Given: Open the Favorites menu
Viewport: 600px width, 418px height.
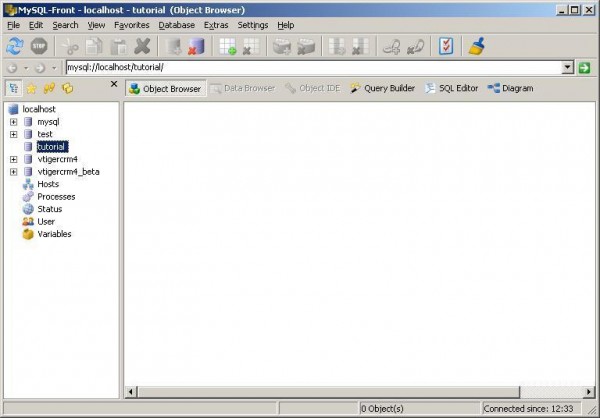Looking at the screenshot, I should coord(132,25).
